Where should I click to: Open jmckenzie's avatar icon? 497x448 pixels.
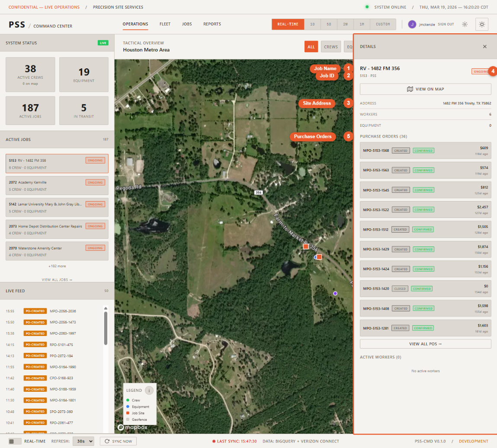412,24
